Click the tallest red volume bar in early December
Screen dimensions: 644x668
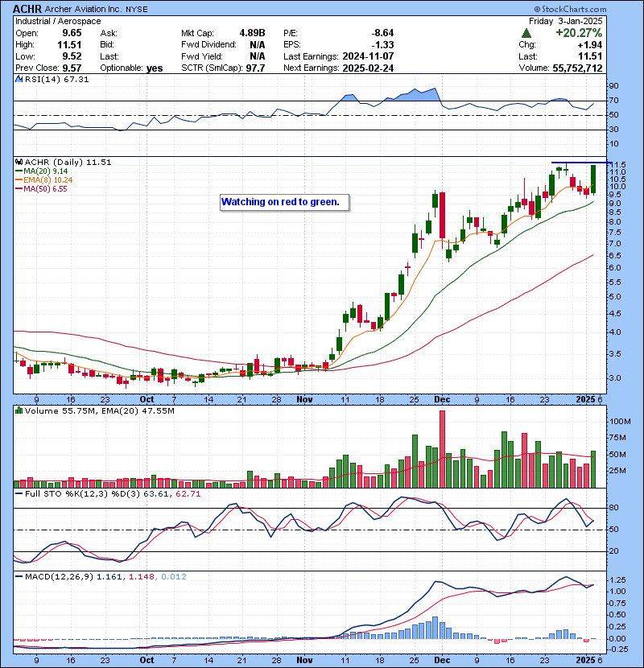(x=442, y=449)
